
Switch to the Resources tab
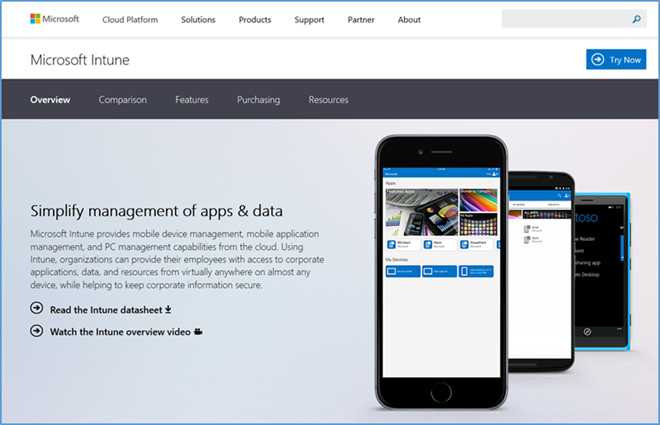328,100
